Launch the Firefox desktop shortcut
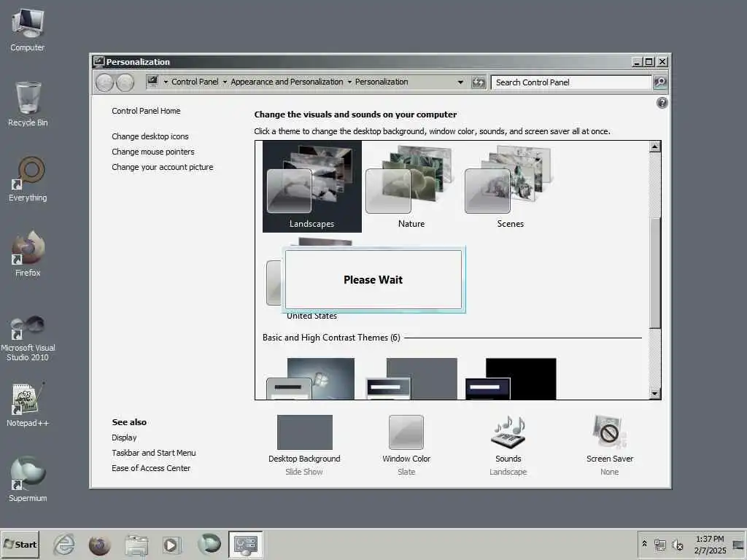This screenshot has width=747, height=560. (x=28, y=253)
